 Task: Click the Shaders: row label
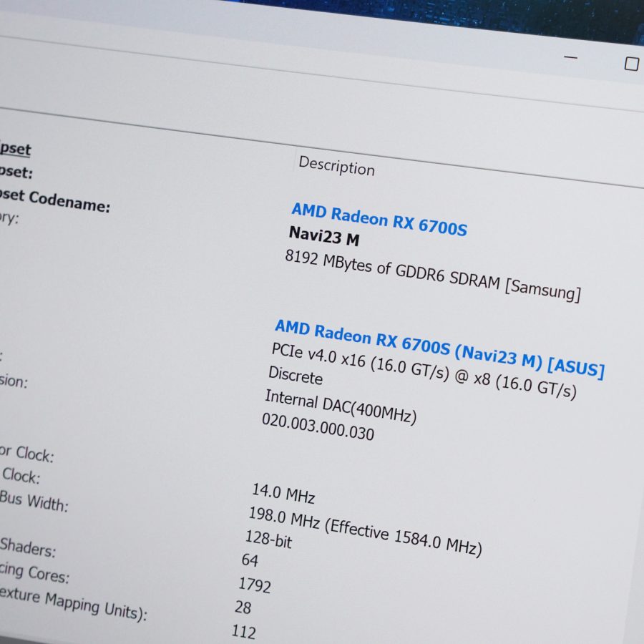28,547
